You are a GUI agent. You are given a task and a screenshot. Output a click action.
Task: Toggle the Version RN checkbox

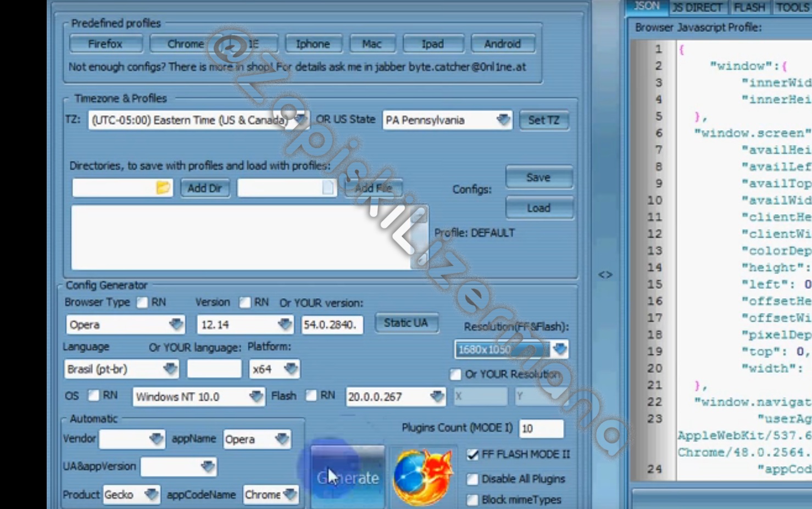(x=245, y=303)
